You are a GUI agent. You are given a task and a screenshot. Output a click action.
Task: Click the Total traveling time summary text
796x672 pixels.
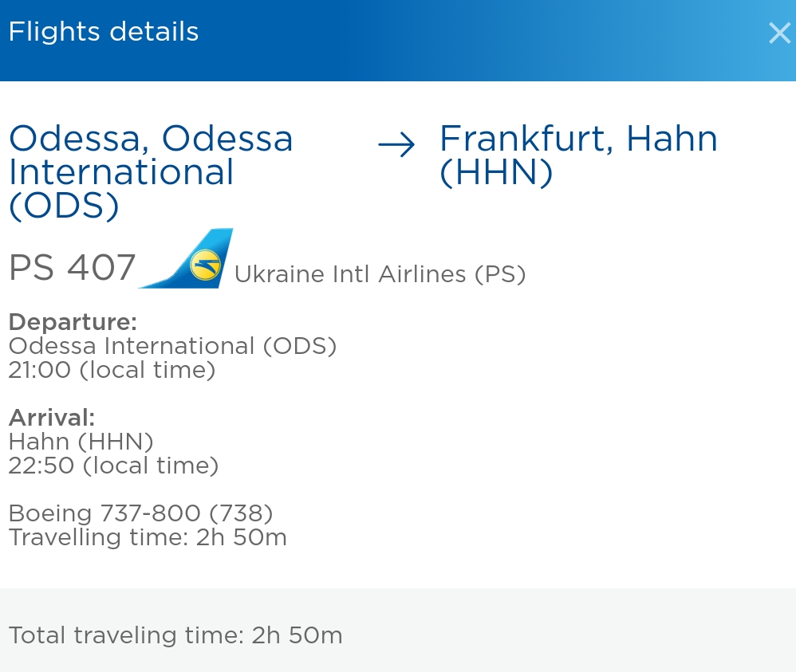point(175,635)
